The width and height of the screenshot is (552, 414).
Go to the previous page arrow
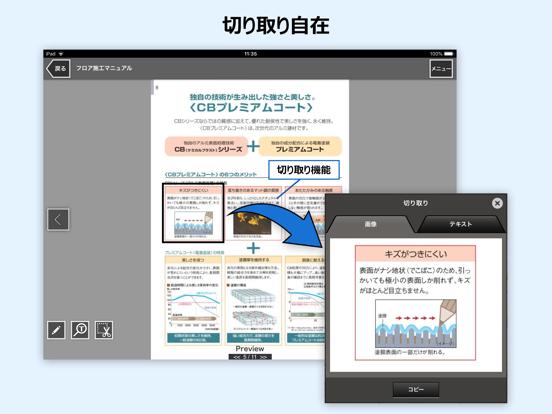click(x=58, y=219)
